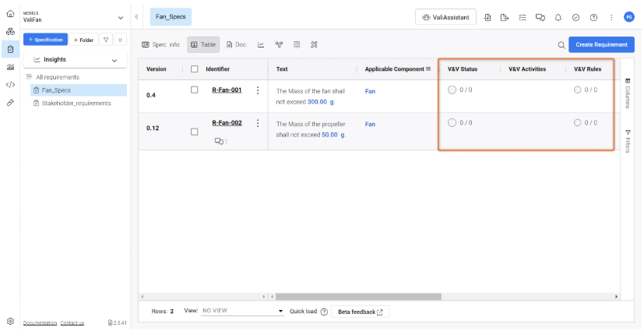
Task: Open the three-dot menu for R-Fan-001
Action: point(258,90)
